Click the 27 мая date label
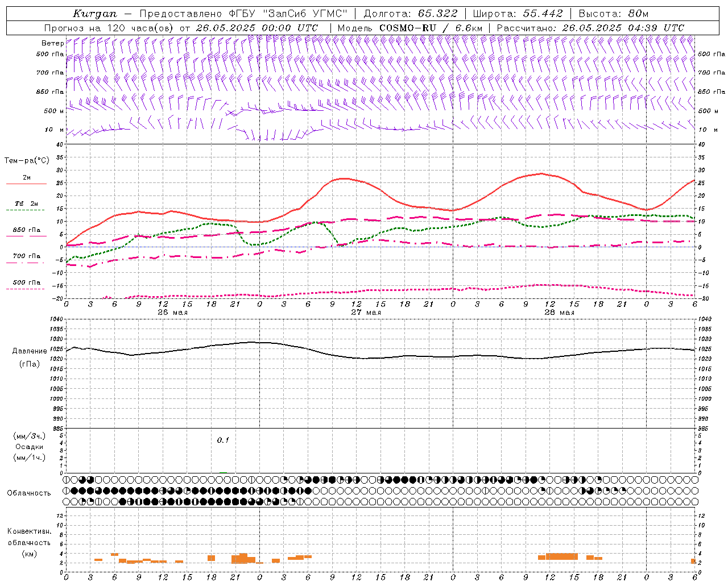The image size is (728, 582). pyautogui.click(x=366, y=313)
